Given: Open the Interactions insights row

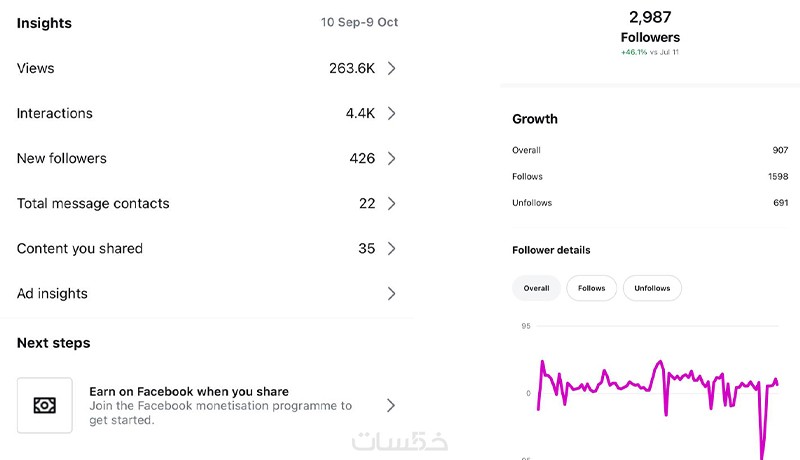Looking at the screenshot, I should pos(55,113).
